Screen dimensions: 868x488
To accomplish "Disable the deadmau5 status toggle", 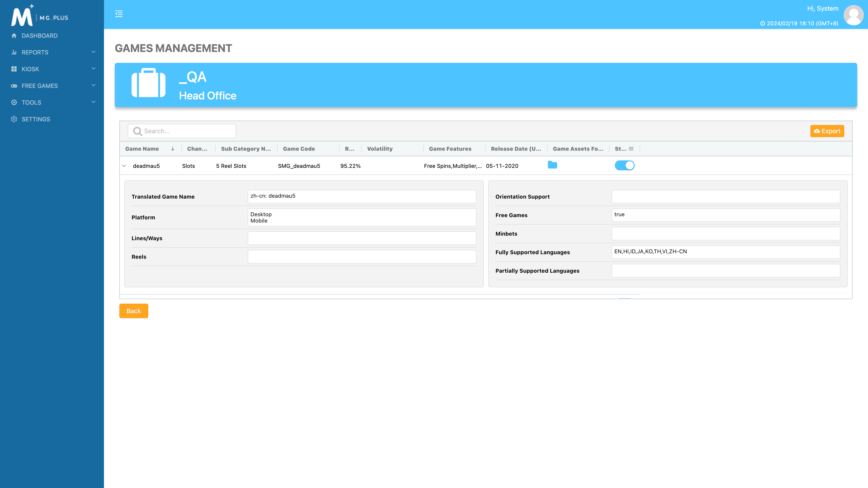I will click(624, 165).
